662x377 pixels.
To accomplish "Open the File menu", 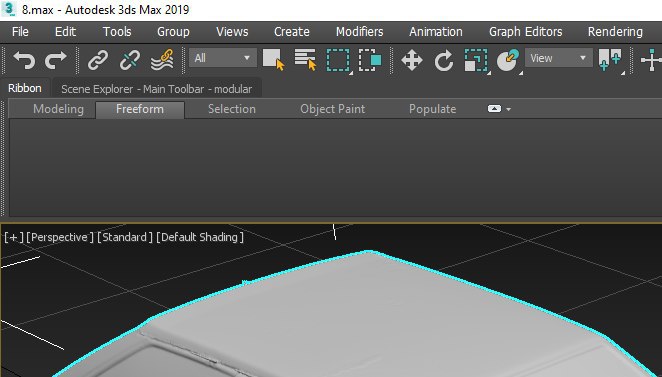I will (x=20, y=32).
